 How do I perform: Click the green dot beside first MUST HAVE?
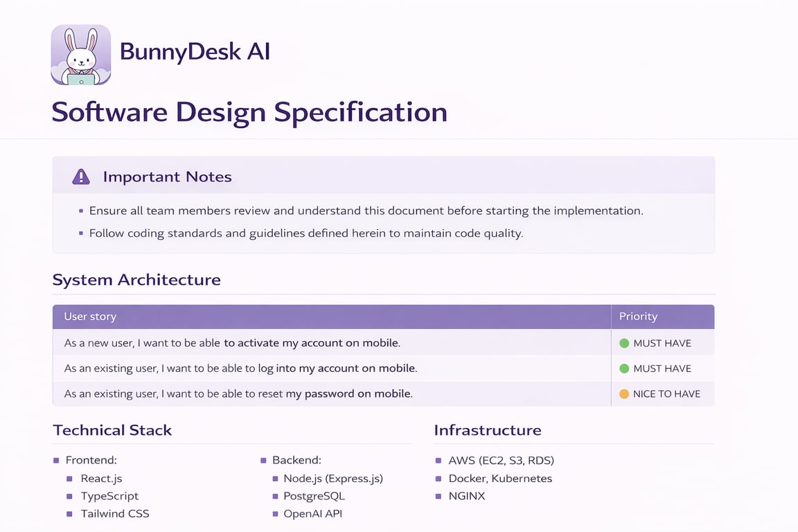click(623, 343)
